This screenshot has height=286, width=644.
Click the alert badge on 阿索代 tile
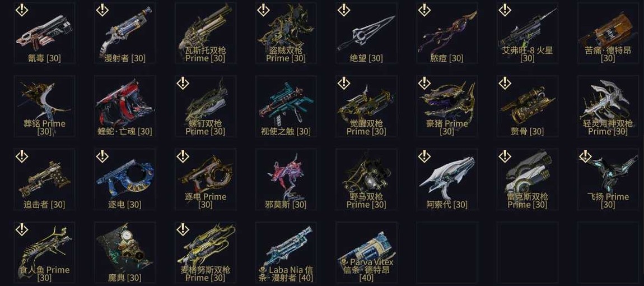click(x=424, y=156)
